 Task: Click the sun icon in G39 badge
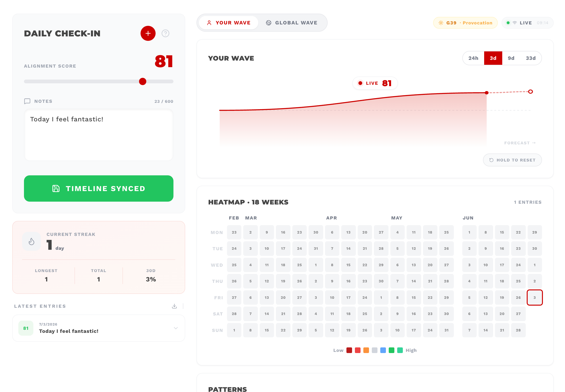(x=441, y=23)
